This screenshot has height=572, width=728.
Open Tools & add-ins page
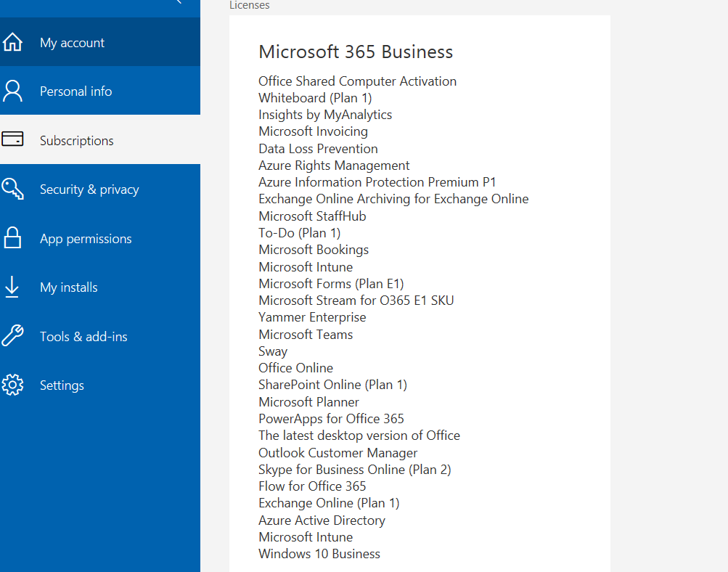(x=100, y=336)
